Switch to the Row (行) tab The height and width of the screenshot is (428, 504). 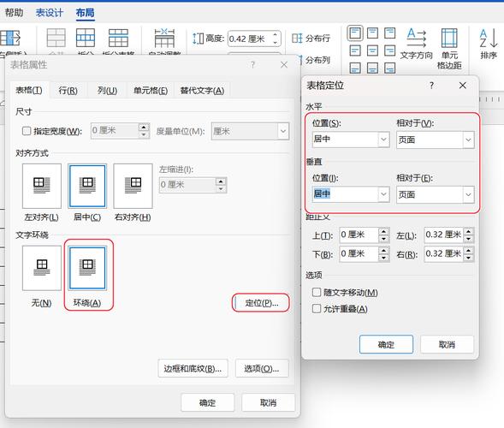click(x=68, y=91)
